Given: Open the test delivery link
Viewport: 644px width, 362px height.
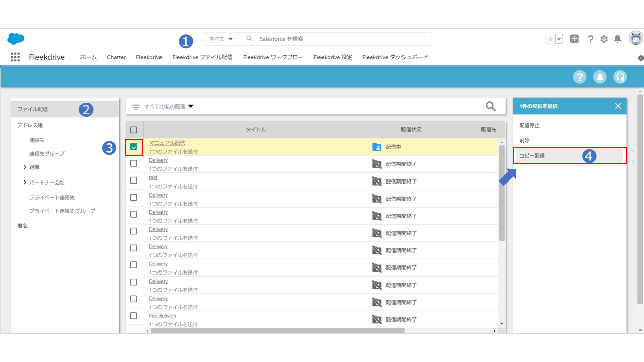Looking at the screenshot, I should click(x=153, y=177).
